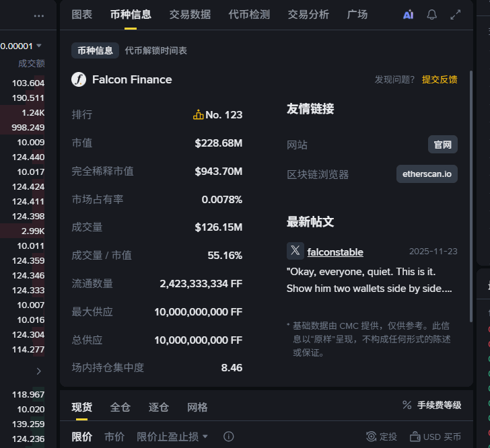The height and width of the screenshot is (448, 490).
Task: Click the info panel vertical scrollbar
Action: coord(471,196)
